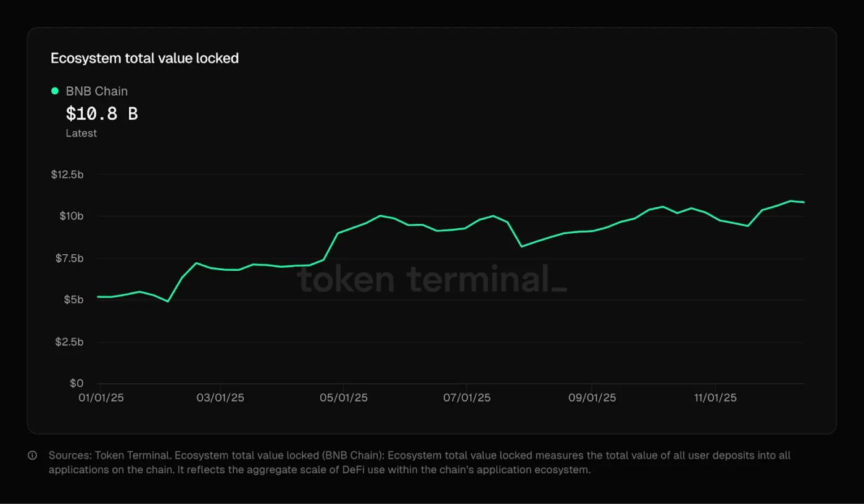The width and height of the screenshot is (864, 504).
Task: Click the $7.5b y-axis label
Action: pyautogui.click(x=69, y=258)
